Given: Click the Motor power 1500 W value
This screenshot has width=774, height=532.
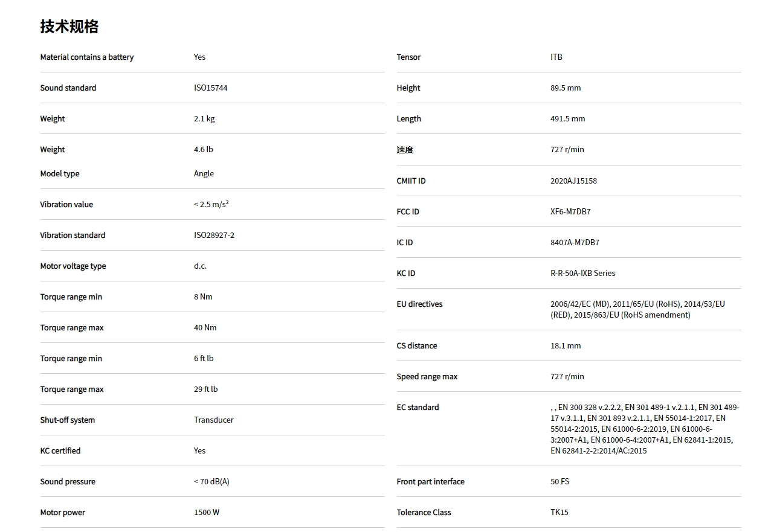Looking at the screenshot, I should tap(207, 513).
